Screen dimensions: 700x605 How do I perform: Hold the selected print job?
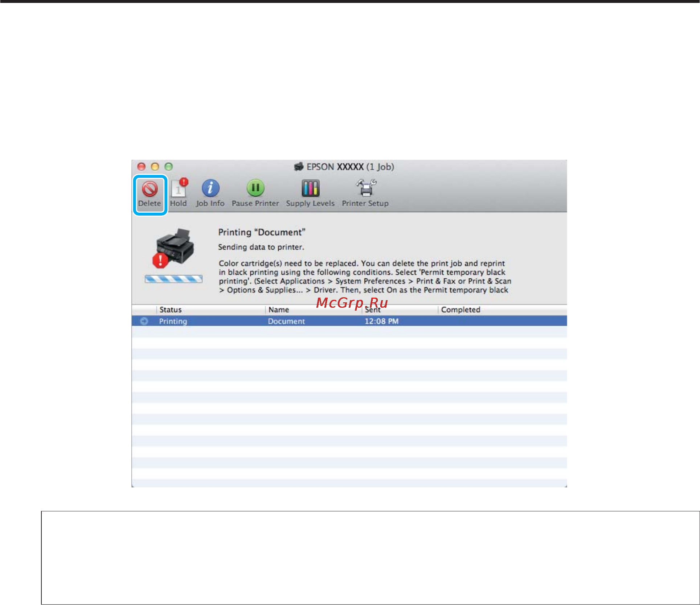(x=179, y=193)
